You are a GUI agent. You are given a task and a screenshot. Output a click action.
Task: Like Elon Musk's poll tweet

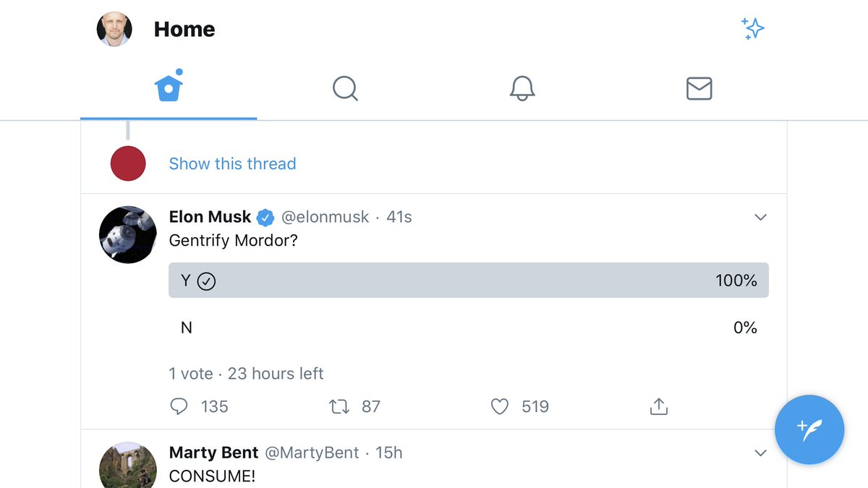click(x=500, y=407)
